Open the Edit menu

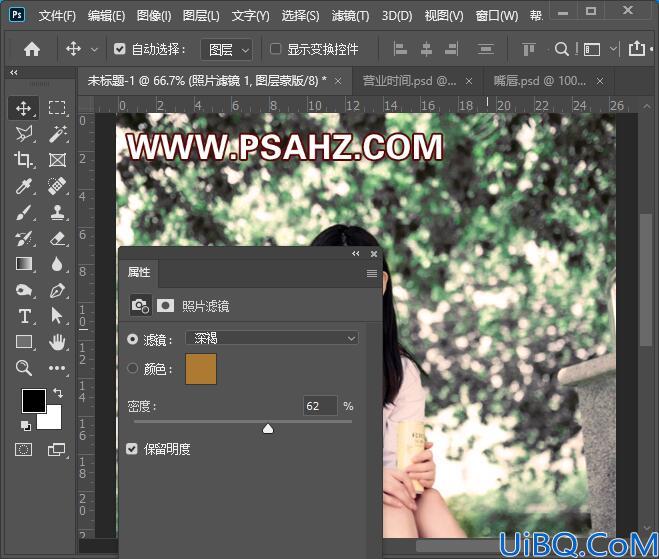pos(106,16)
